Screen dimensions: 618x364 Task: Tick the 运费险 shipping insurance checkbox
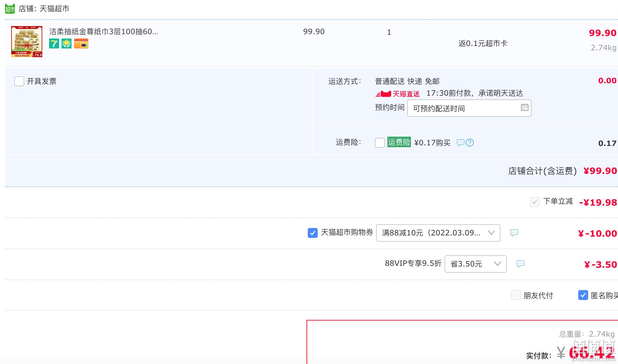click(x=380, y=143)
